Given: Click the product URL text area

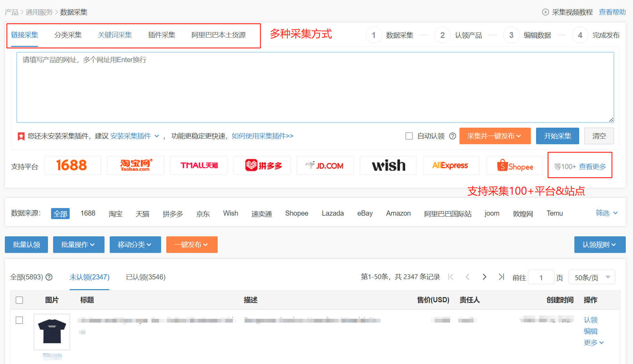Looking at the screenshot, I should pyautogui.click(x=315, y=87).
